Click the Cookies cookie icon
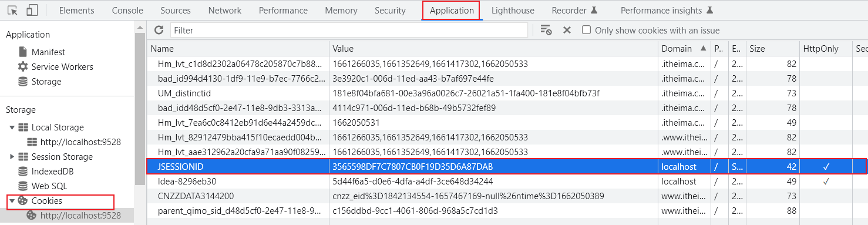 click(23, 201)
